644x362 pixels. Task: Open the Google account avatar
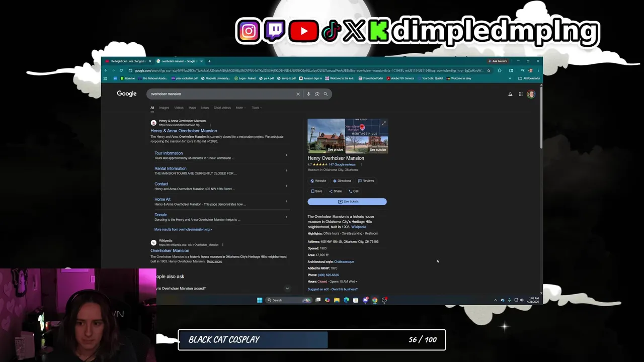click(x=531, y=94)
